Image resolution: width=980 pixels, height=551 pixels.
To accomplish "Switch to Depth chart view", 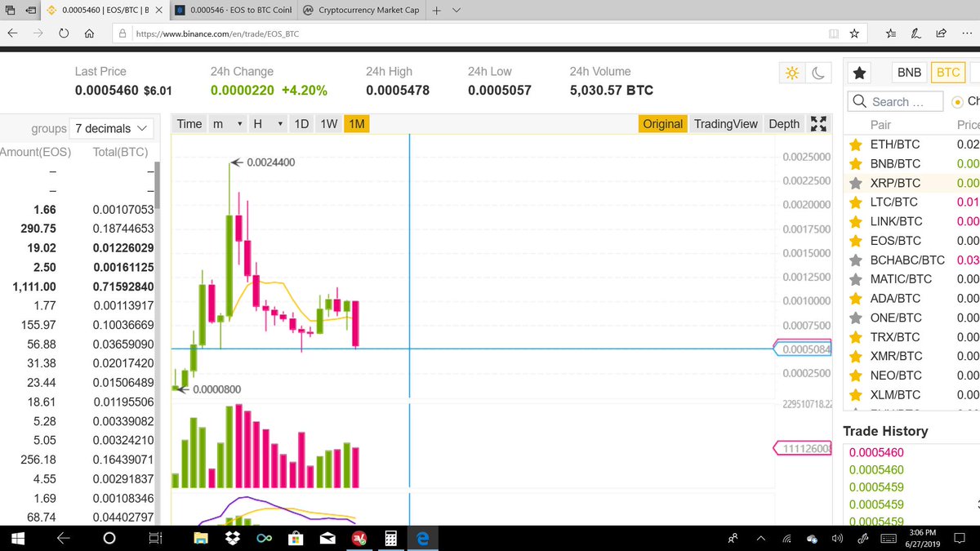I will tap(784, 124).
